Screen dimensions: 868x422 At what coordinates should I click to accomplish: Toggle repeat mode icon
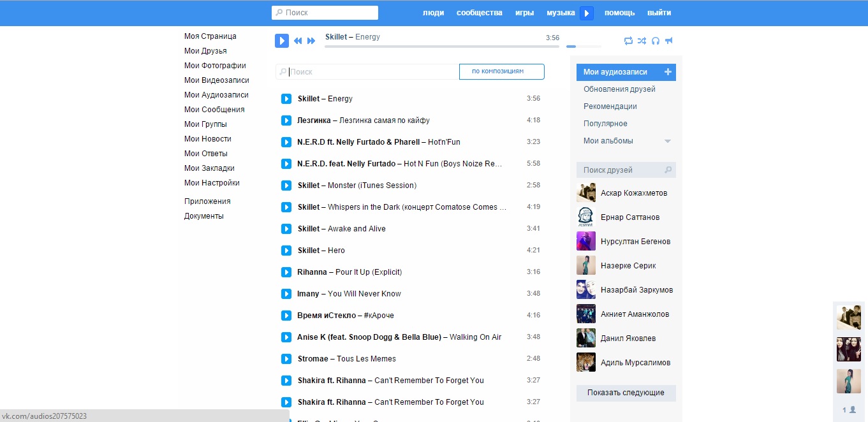click(x=628, y=41)
